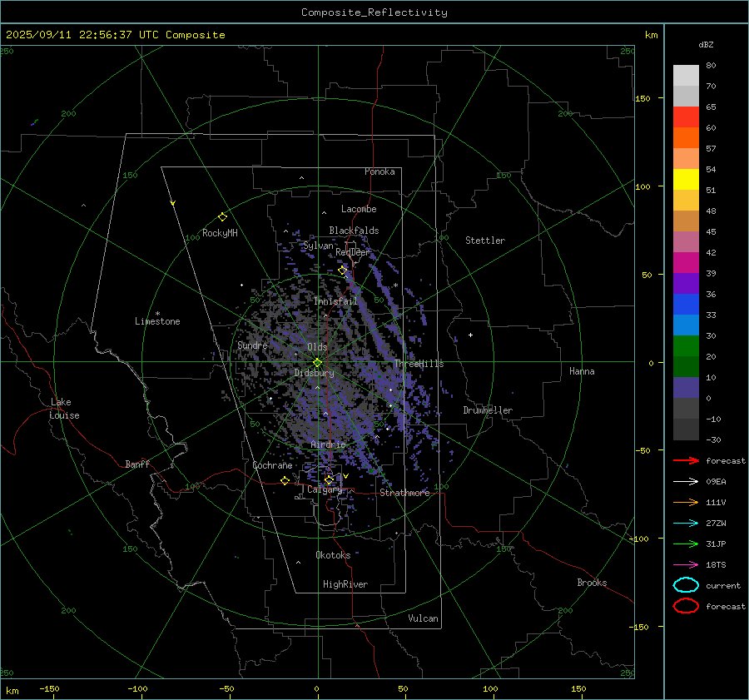Pick the royal blue 33-36 dBZ swatch
The image size is (749, 700).
coord(686,305)
